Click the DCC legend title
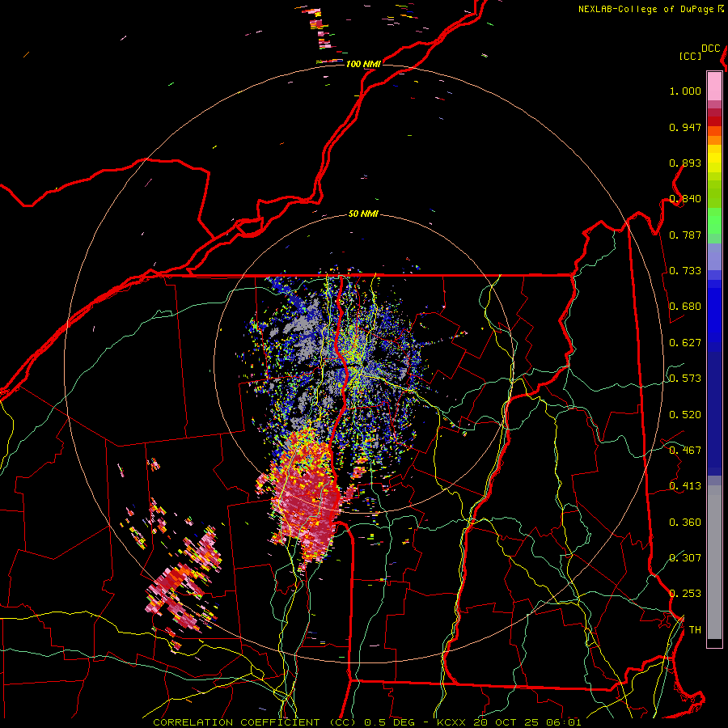 pos(711,49)
